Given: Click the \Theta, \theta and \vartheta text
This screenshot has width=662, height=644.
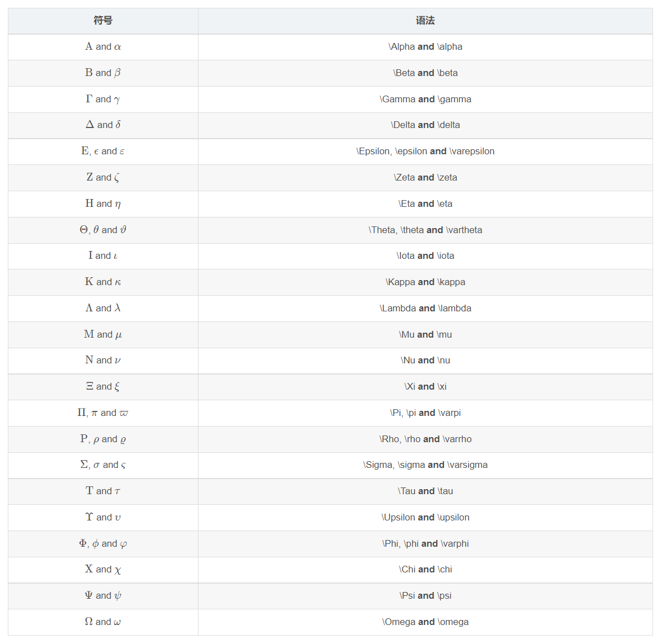Looking at the screenshot, I should (x=425, y=230).
